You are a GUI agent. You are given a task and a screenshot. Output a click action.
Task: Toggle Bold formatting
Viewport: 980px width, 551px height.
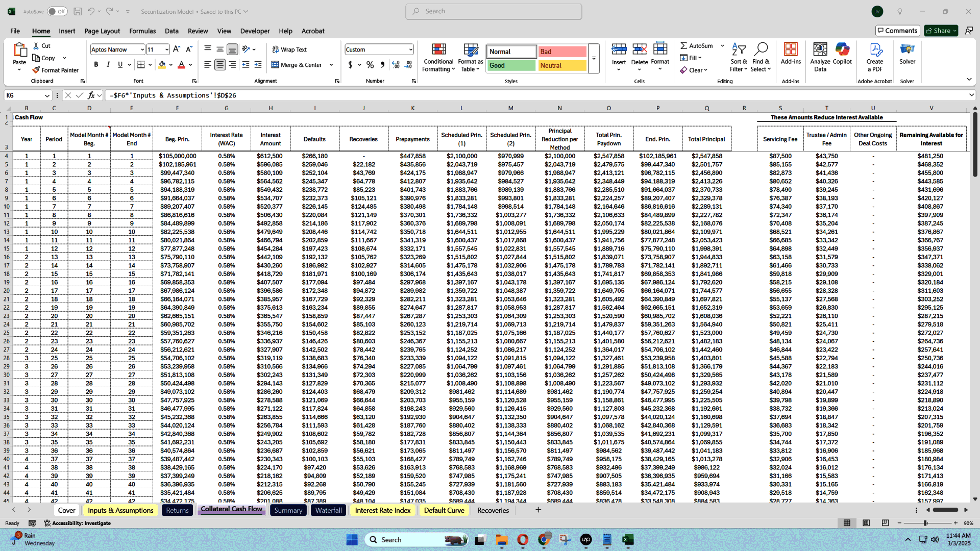click(96, 65)
